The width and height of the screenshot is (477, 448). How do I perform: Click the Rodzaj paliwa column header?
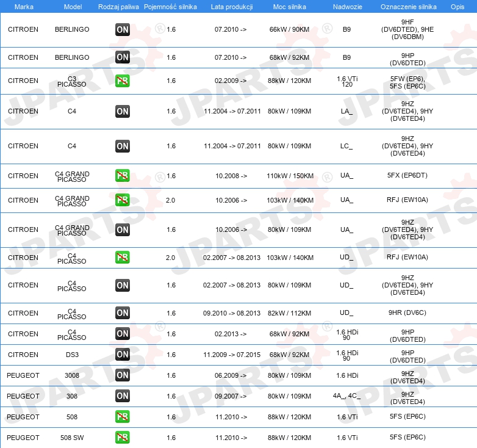click(x=118, y=7)
